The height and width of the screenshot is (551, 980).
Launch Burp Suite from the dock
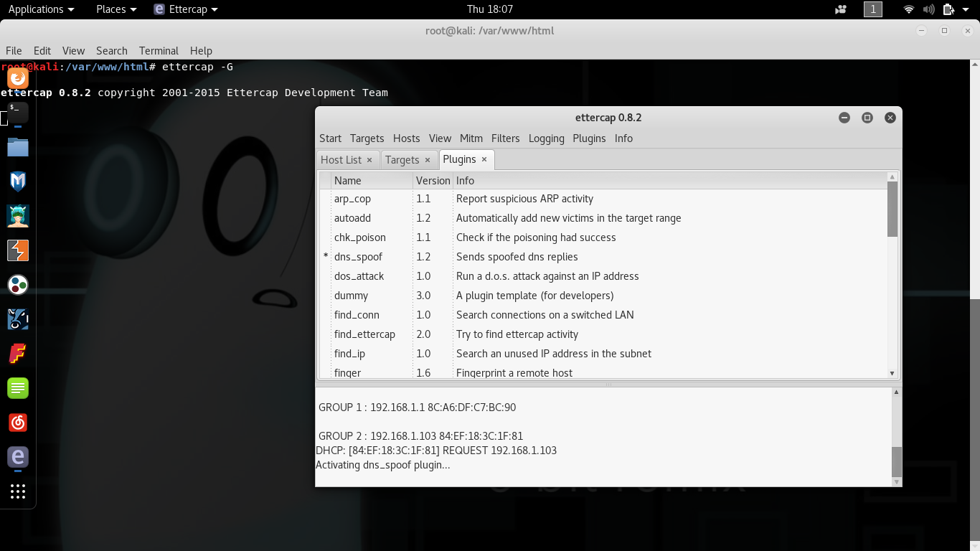point(18,250)
